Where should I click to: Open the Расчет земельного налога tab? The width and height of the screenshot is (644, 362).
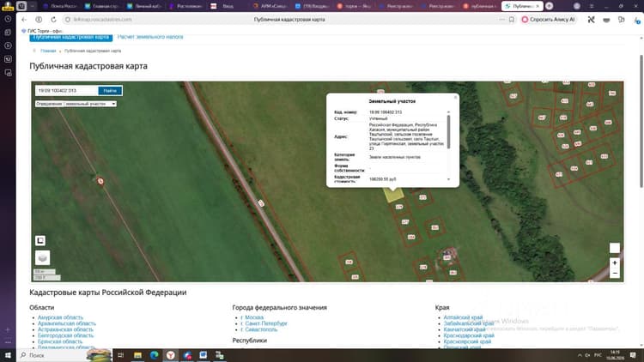click(x=150, y=37)
